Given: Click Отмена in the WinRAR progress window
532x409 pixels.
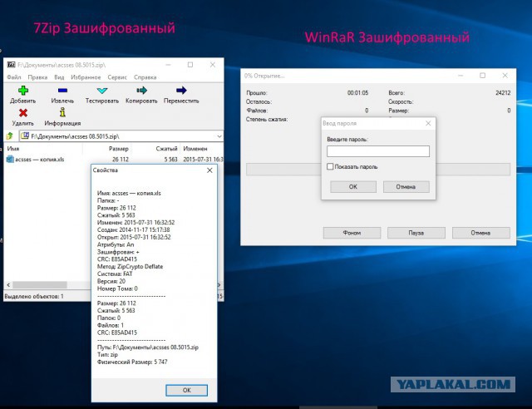Looking at the screenshot, I should coord(480,233).
